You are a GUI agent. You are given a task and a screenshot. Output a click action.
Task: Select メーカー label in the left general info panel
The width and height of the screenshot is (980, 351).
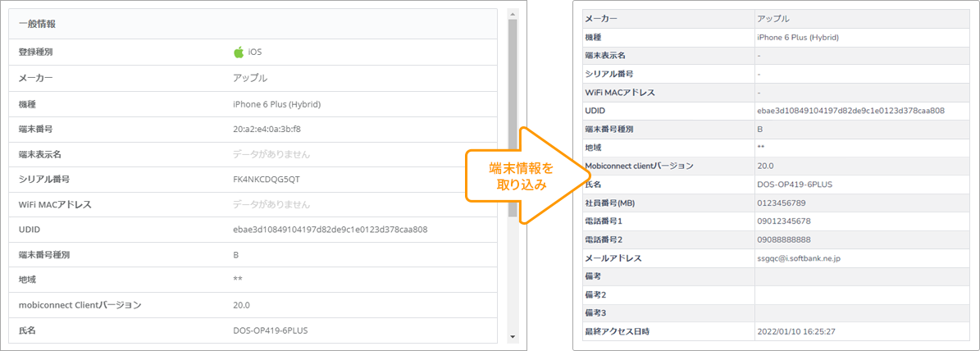click(35, 78)
